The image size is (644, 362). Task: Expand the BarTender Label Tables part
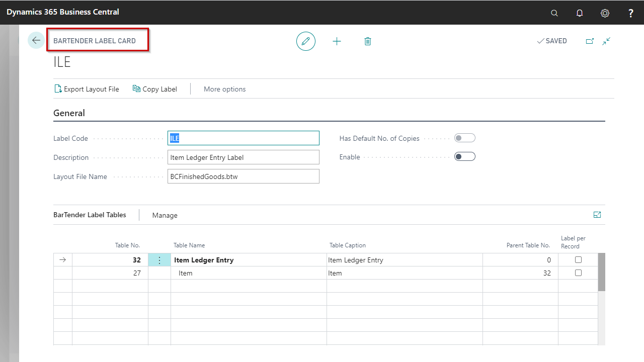[x=597, y=215]
